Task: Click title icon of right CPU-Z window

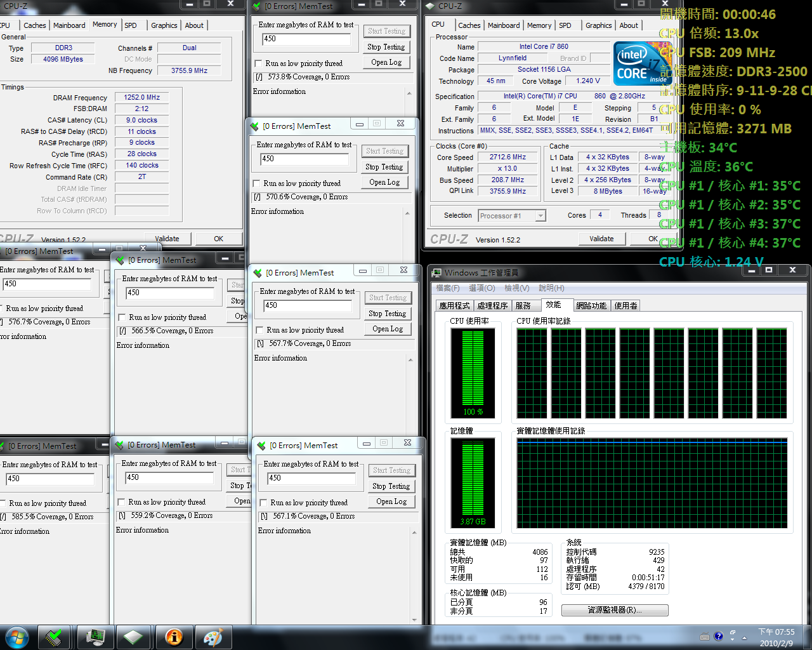Action: 430,6
